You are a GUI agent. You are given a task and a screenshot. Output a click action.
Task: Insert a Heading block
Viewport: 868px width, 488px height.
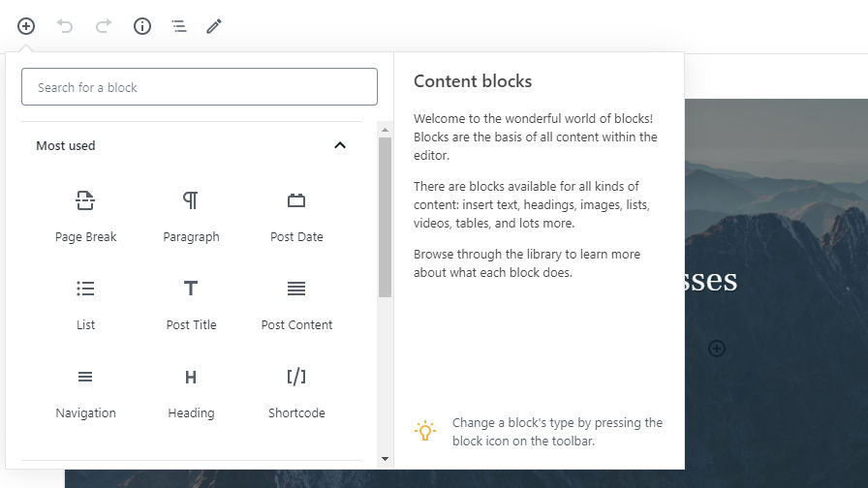pos(191,391)
